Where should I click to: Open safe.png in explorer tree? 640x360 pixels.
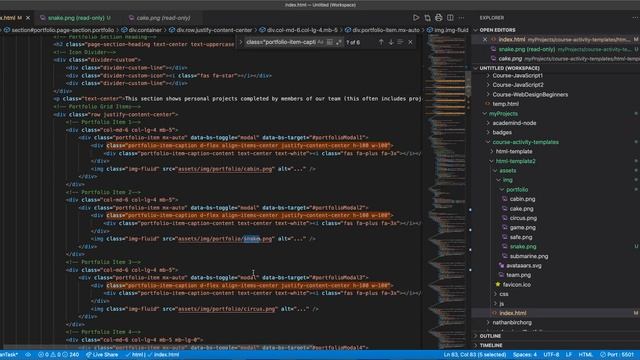tap(521, 237)
